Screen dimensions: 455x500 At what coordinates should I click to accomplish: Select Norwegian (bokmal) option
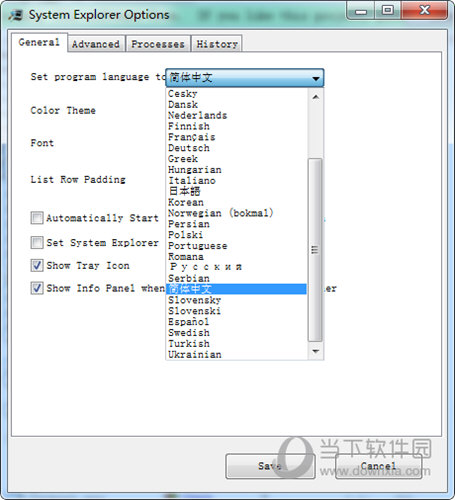(x=236, y=213)
